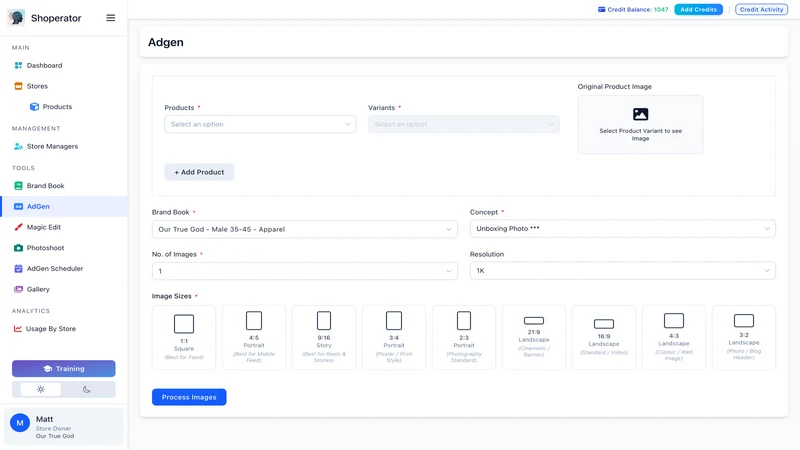Click Process Images button
The height and width of the screenshot is (450, 800).
pyautogui.click(x=189, y=397)
